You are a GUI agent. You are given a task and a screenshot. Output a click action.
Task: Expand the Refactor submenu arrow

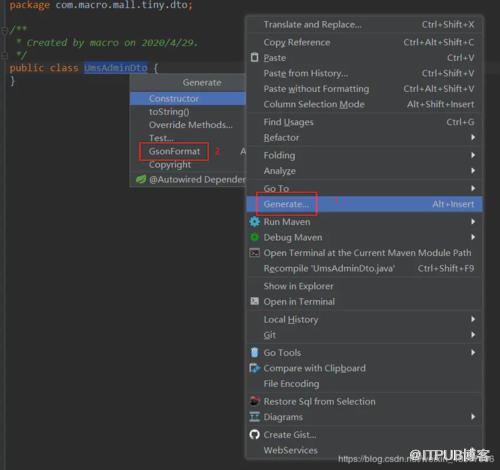[473, 137]
